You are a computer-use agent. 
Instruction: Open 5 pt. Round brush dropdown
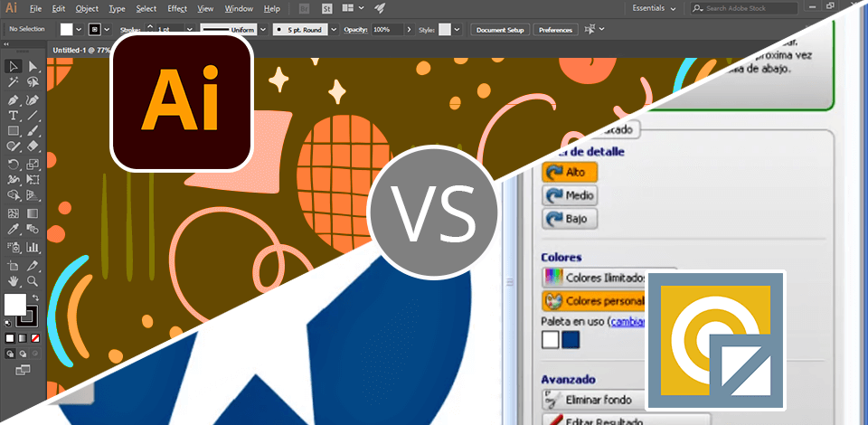[x=335, y=29]
